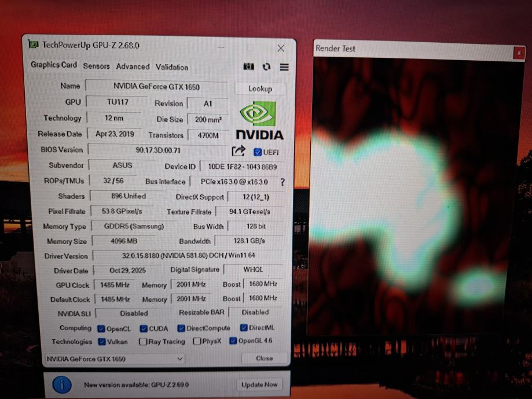Click the Lookup button

pyautogui.click(x=261, y=89)
